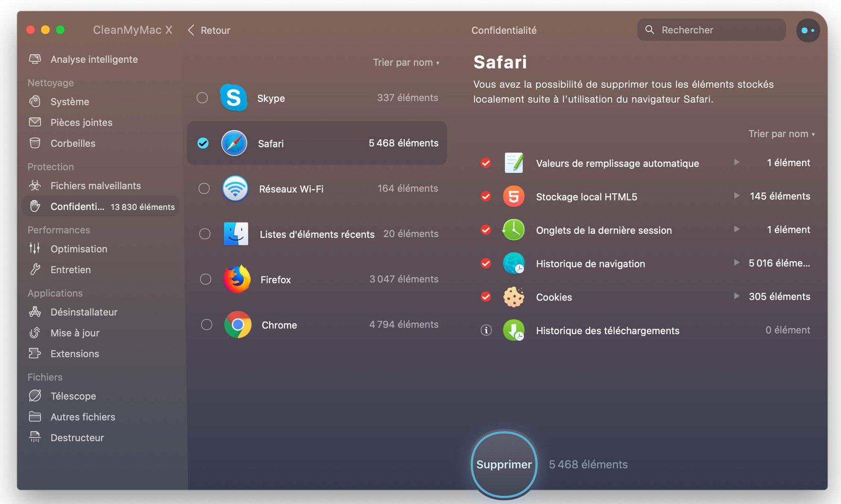Click the Désinstallateur icon
841x504 pixels.
pos(35,312)
